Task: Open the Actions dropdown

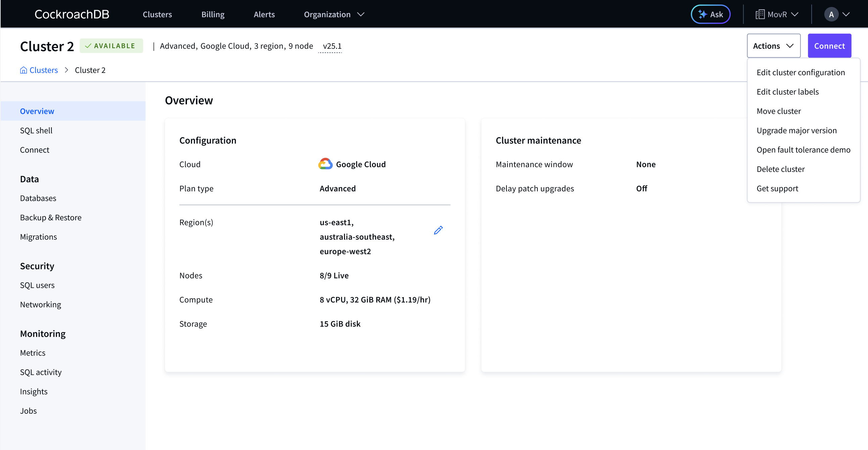Action: pyautogui.click(x=773, y=46)
